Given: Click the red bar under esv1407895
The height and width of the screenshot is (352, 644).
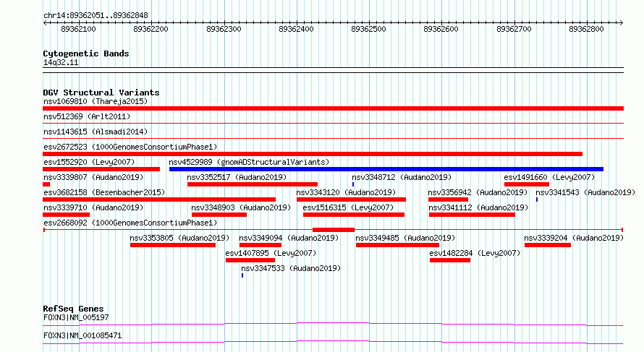Looking at the screenshot, I should [x=250, y=260].
